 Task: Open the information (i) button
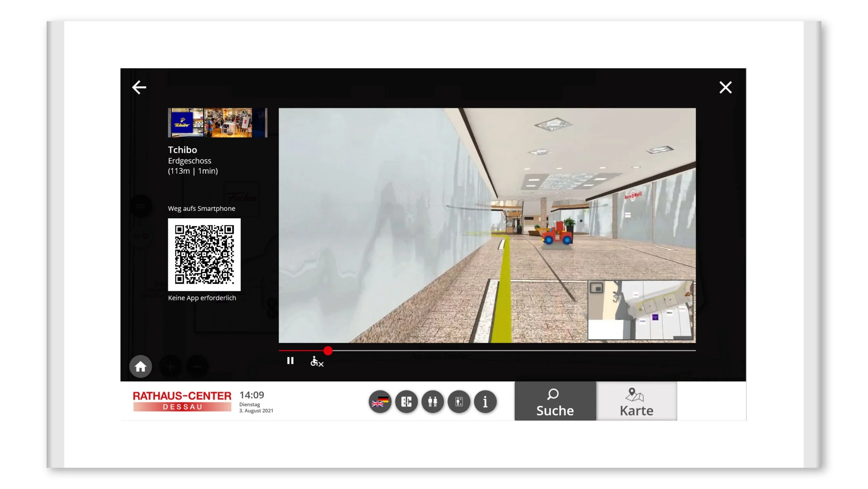485,402
